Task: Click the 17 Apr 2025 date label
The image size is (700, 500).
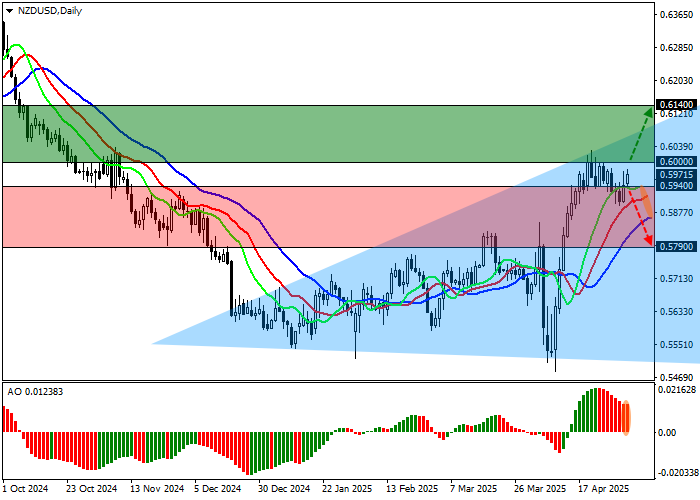Action: (x=604, y=489)
